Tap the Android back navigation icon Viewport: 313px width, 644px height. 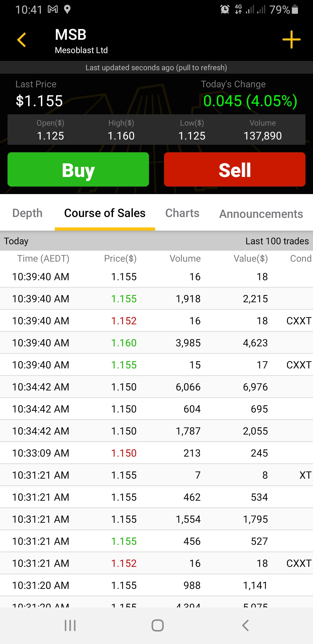click(245, 625)
